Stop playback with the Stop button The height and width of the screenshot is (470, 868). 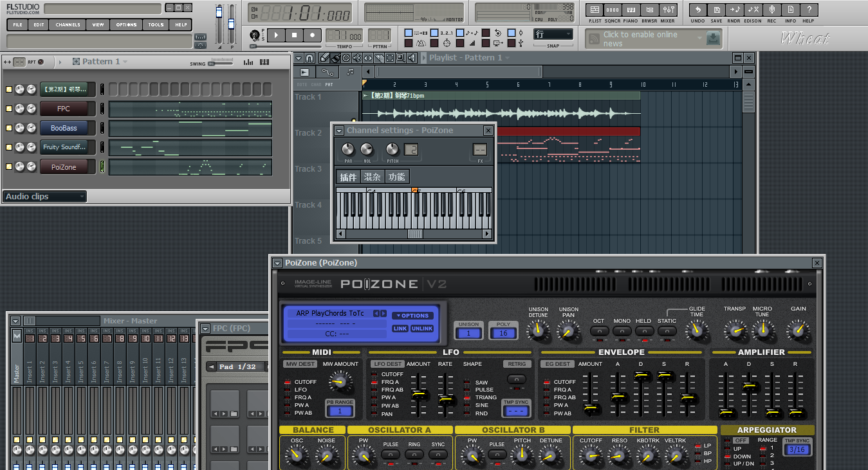click(294, 35)
